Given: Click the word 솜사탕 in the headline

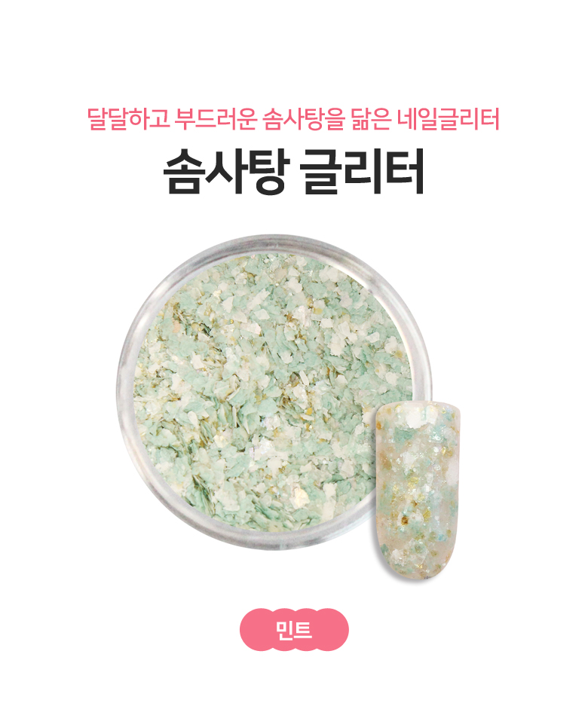Looking at the screenshot, I should 225,171.
